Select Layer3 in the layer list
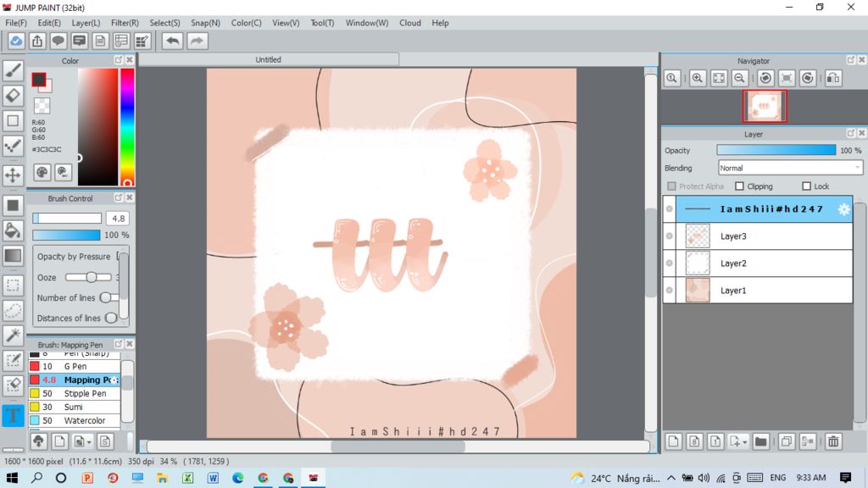Image resolution: width=868 pixels, height=488 pixels. click(758, 236)
